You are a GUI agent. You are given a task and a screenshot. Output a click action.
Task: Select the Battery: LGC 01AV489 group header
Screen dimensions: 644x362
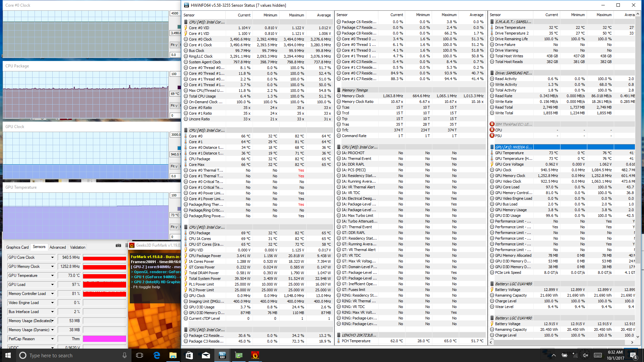click(x=562, y=284)
